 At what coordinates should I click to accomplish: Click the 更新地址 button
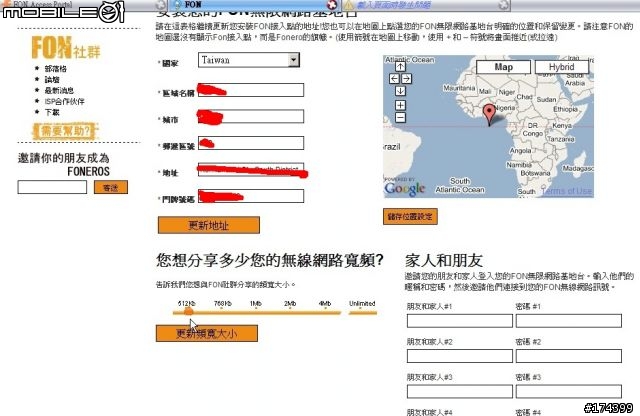tap(209, 225)
